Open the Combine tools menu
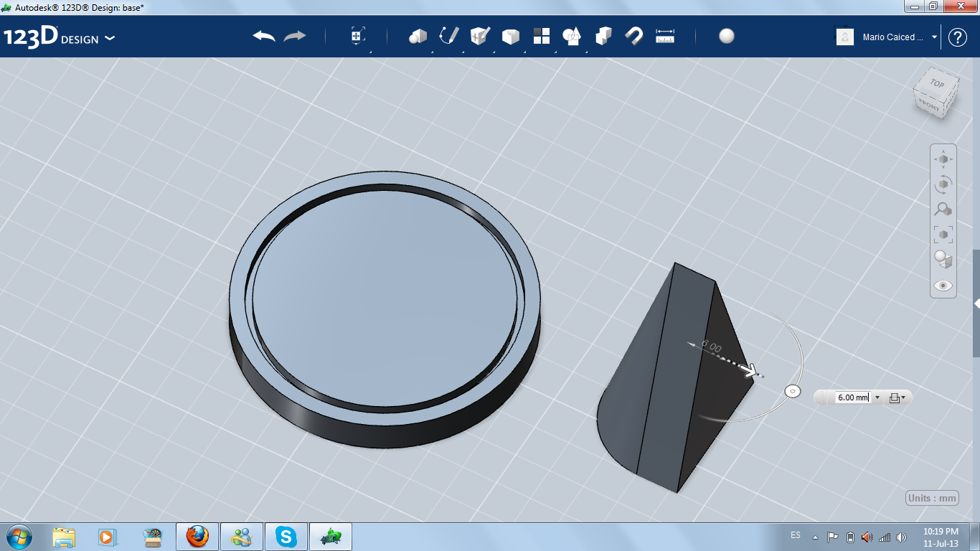 tap(603, 37)
